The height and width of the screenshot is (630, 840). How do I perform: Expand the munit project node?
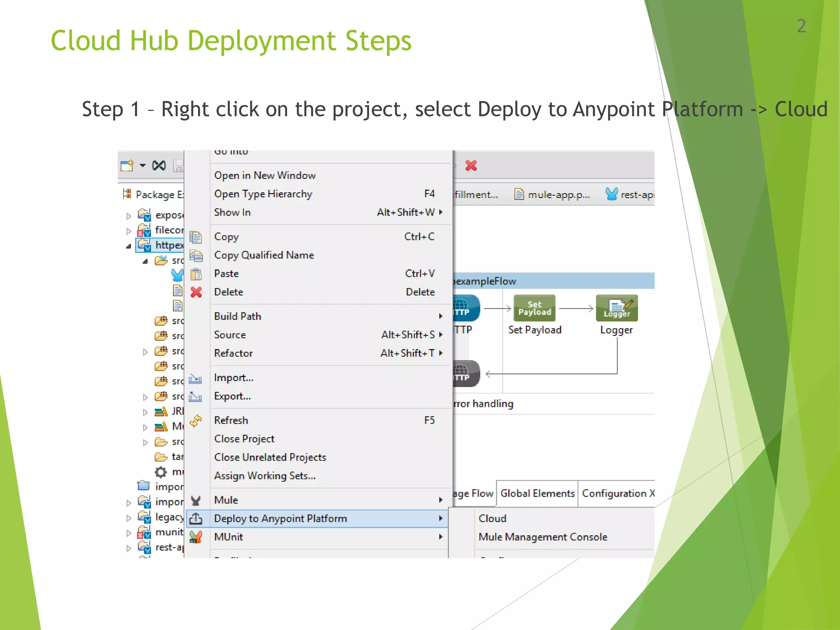click(129, 533)
